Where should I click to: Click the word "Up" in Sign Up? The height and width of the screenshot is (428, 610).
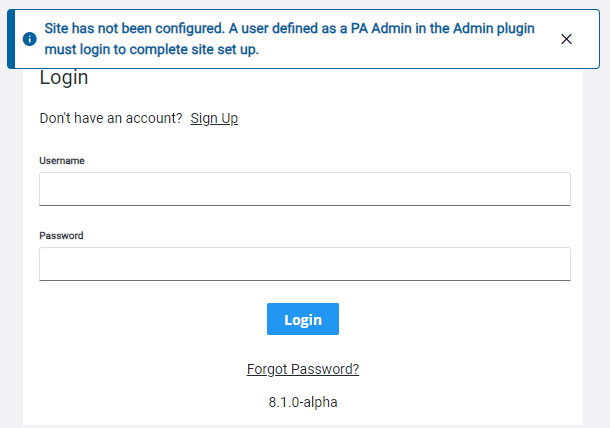coord(230,118)
